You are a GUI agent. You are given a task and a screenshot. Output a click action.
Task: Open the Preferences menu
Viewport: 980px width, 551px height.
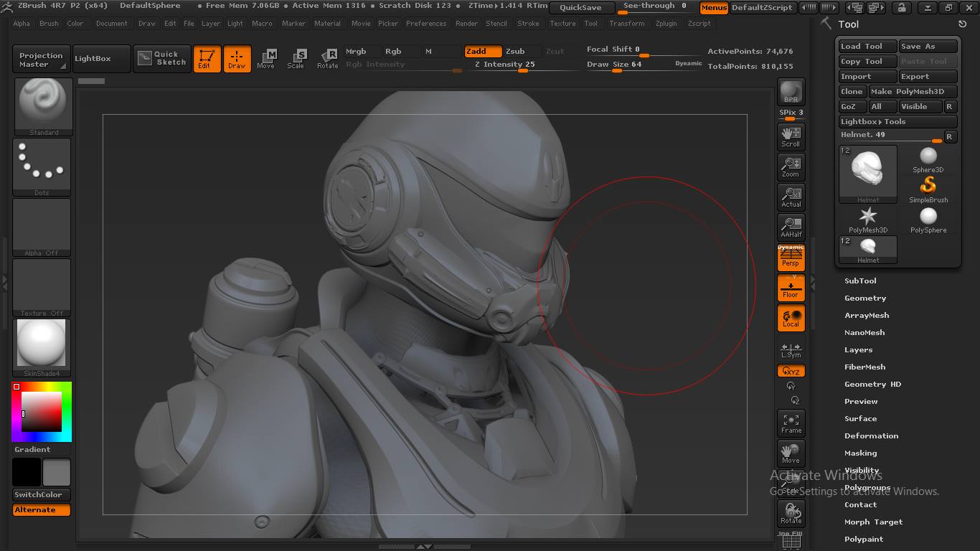(x=426, y=24)
